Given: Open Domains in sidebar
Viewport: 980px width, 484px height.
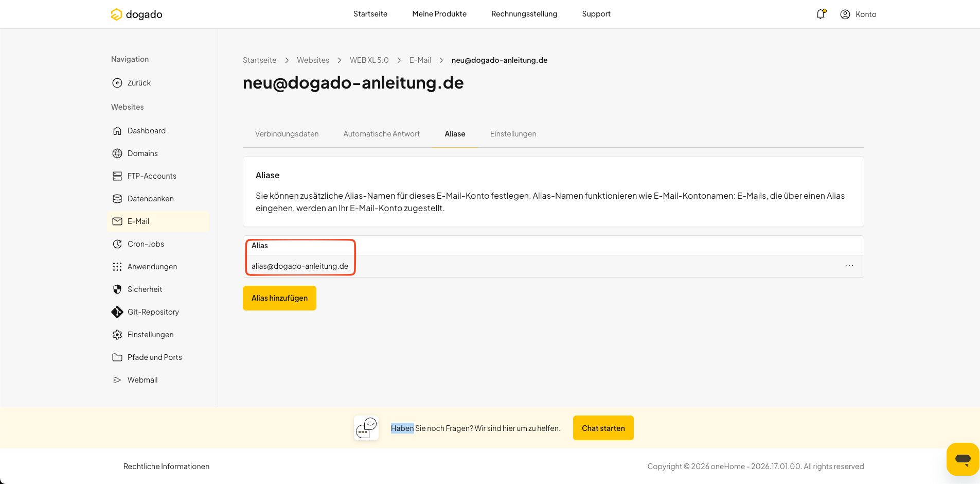Looking at the screenshot, I should click(142, 153).
